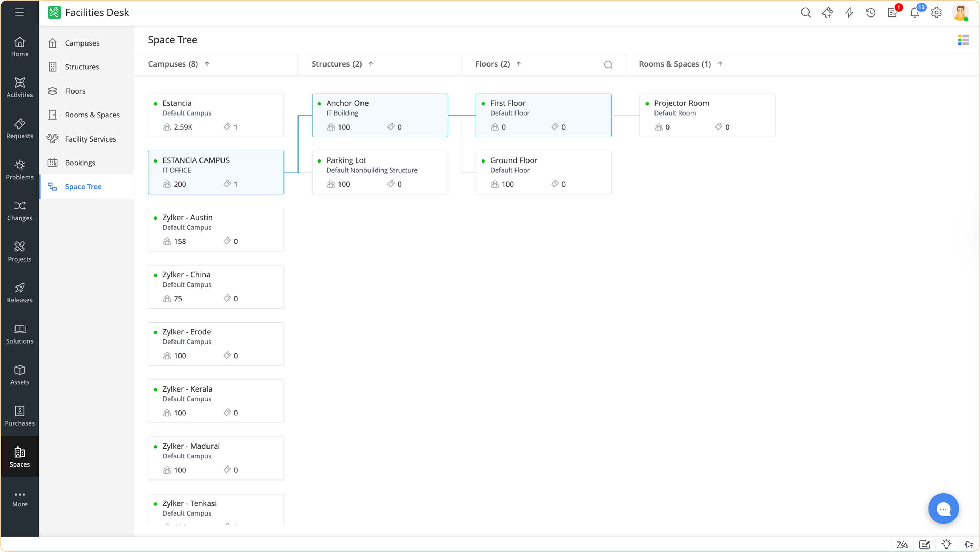This screenshot has height=552, width=980.
Task: Click More in left navigation bar
Action: [x=19, y=498]
